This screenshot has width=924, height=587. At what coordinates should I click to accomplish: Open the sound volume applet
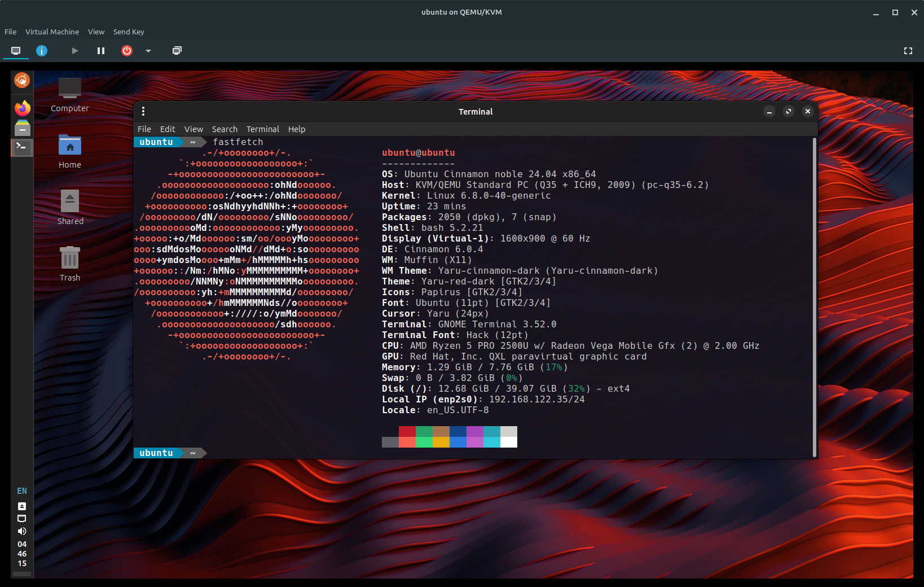(x=22, y=531)
